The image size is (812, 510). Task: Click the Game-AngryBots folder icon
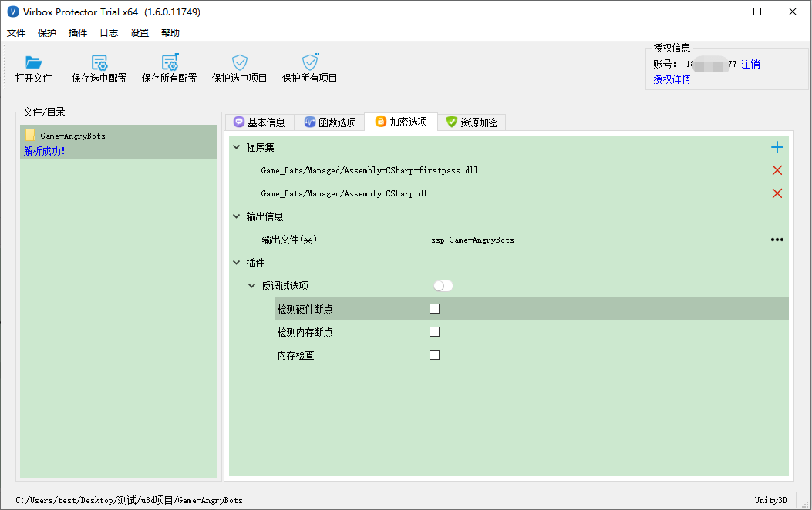tap(31, 136)
